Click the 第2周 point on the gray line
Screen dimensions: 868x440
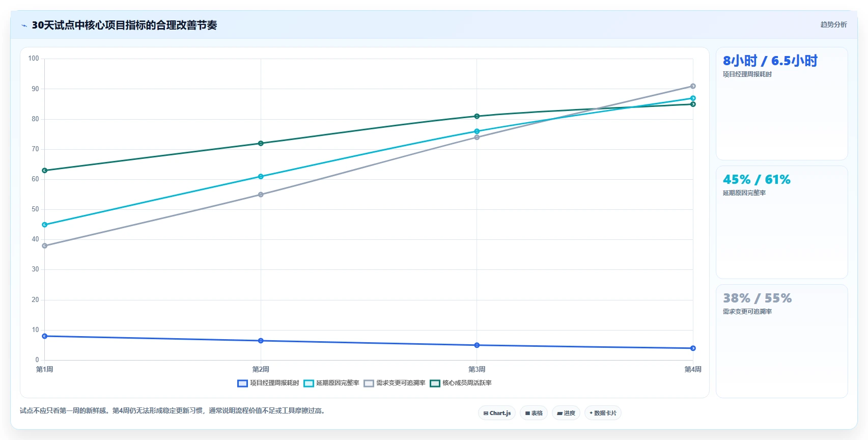click(x=261, y=195)
